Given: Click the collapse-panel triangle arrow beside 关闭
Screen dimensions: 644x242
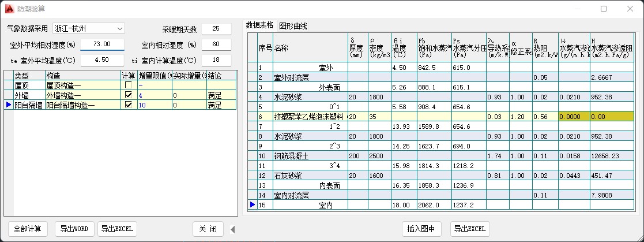Looking at the screenshot, I should (232, 229).
